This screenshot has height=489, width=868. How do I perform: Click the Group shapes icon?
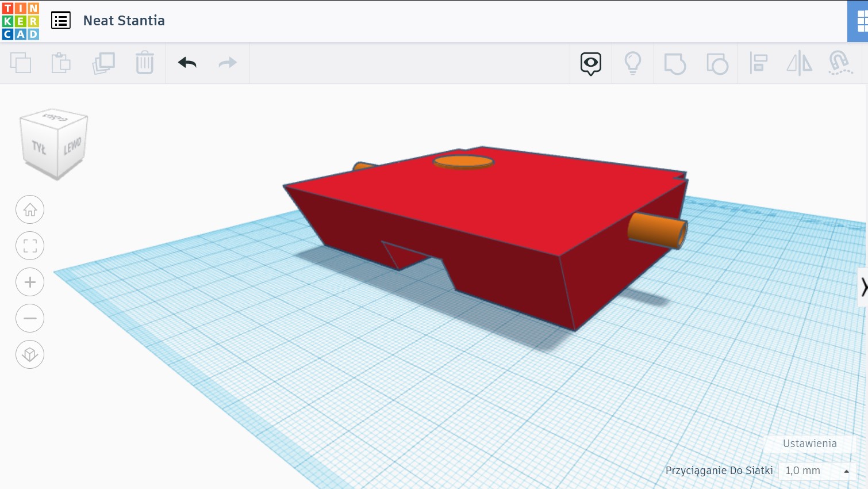(675, 63)
